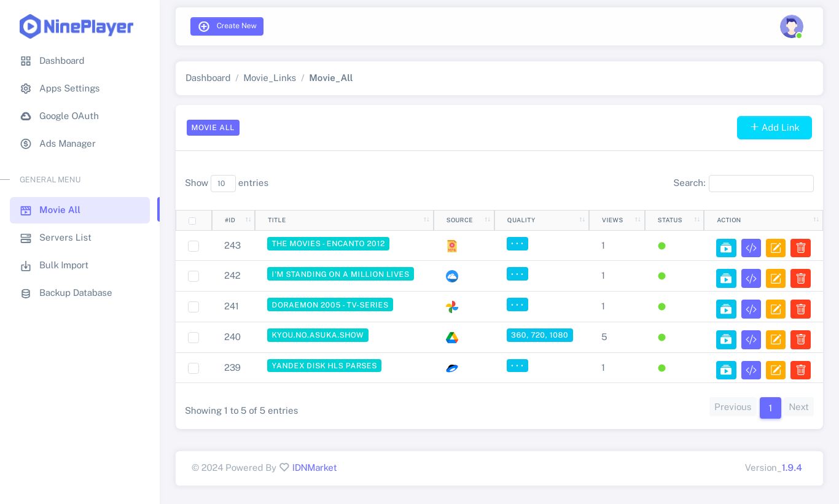Go to Bulk Import
This screenshot has width=839, height=504.
pos(80,265)
